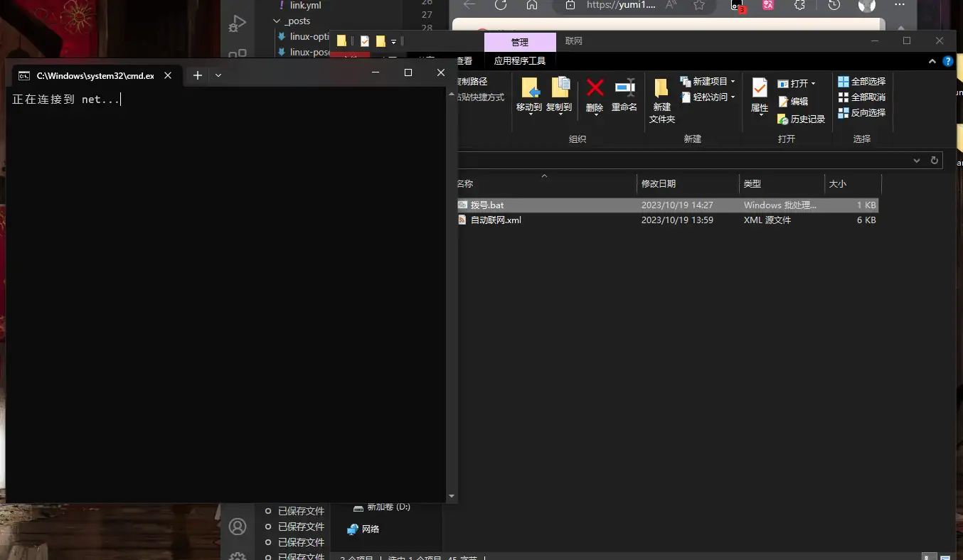The height and width of the screenshot is (560, 963).
Task: Click 历史记录 (History) button
Action: pos(801,119)
